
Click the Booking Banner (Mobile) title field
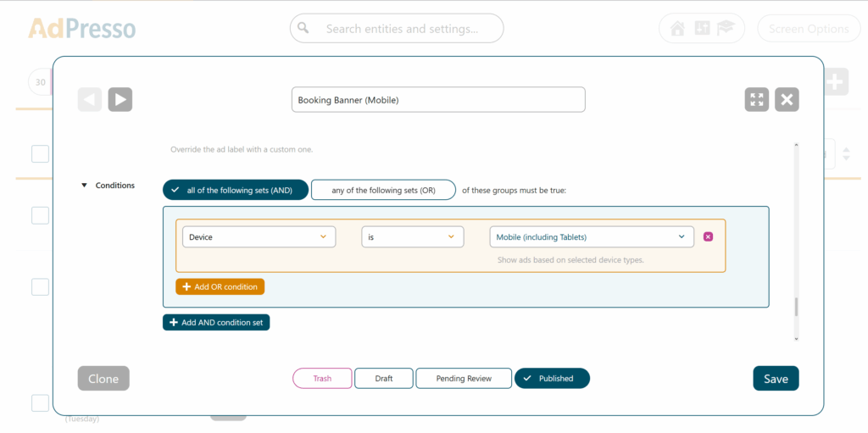pos(437,100)
